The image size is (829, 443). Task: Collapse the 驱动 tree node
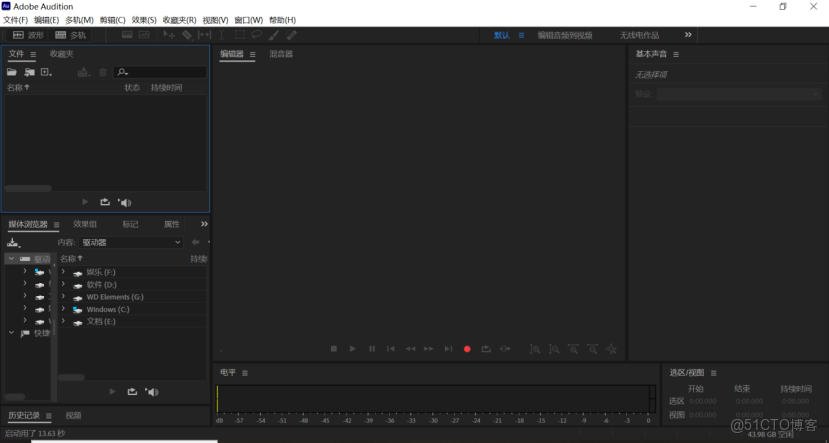[x=11, y=259]
